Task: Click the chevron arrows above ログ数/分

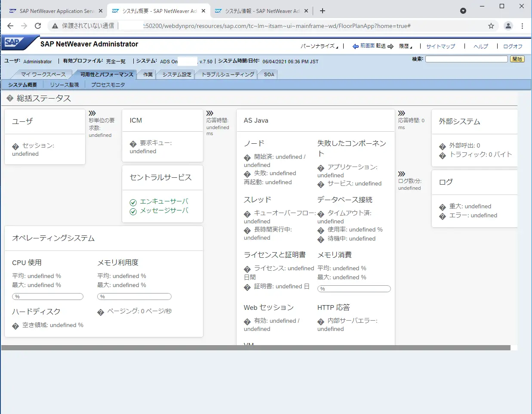Action: click(x=402, y=174)
